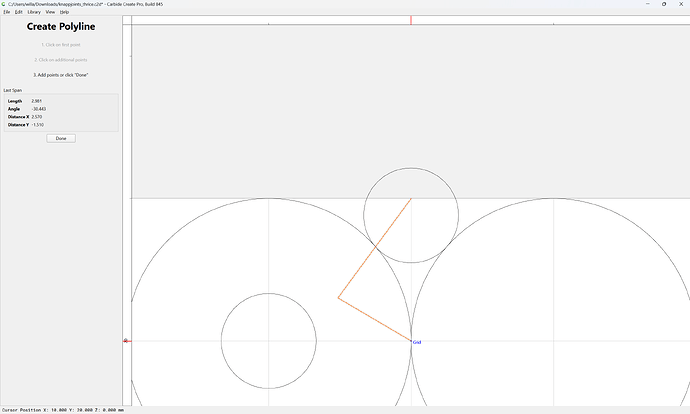Click the Done button to finish polyline
Image resolution: width=690 pixels, height=414 pixels.
(x=61, y=138)
